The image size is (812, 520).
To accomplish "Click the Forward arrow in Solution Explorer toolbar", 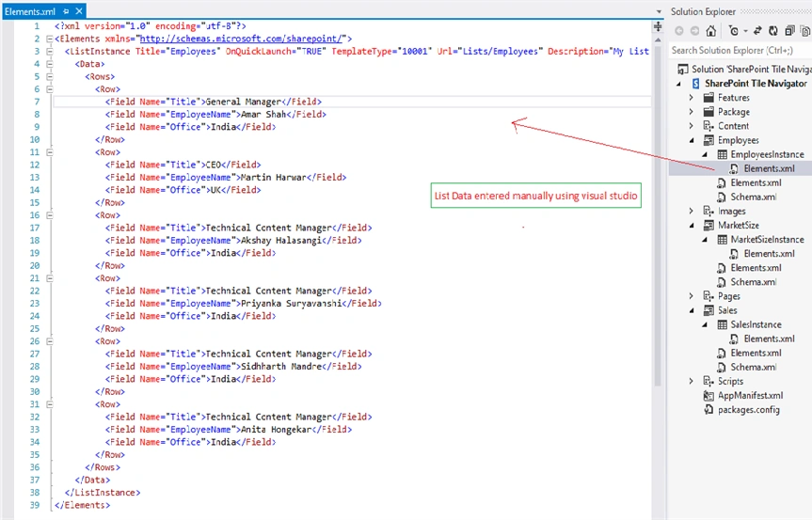I will pos(695,31).
